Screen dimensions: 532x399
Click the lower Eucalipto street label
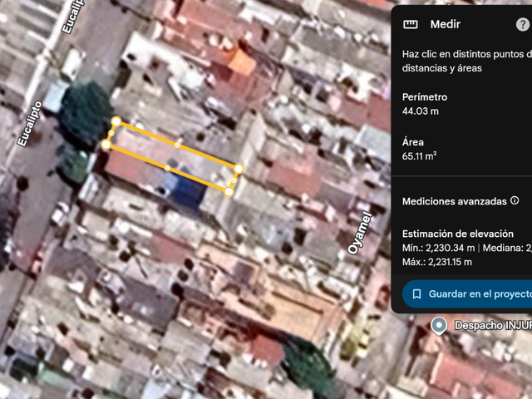click(x=30, y=124)
